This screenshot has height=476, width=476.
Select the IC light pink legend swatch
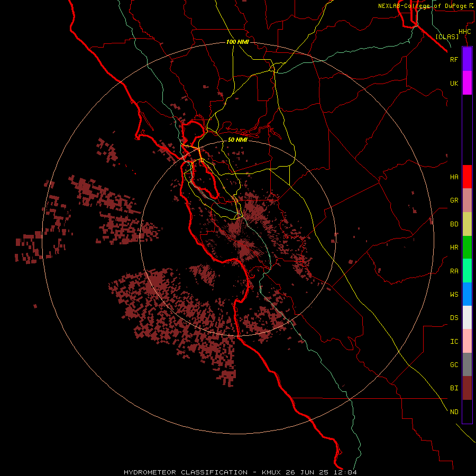[x=467, y=341]
